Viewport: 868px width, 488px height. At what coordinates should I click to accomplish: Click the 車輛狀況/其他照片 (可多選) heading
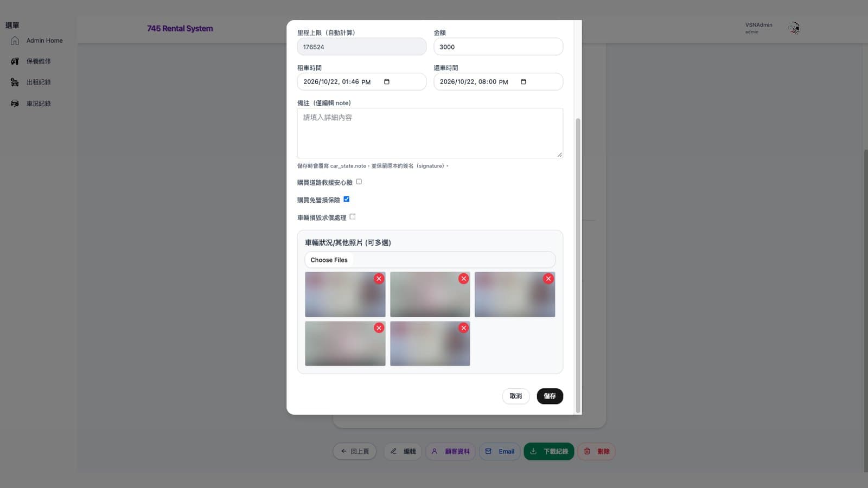click(x=348, y=243)
